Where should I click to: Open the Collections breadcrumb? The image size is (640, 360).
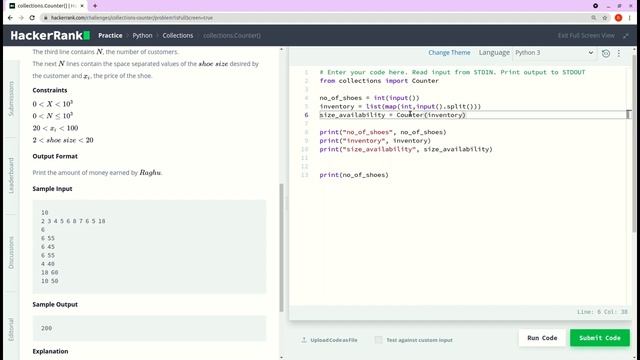(178, 36)
